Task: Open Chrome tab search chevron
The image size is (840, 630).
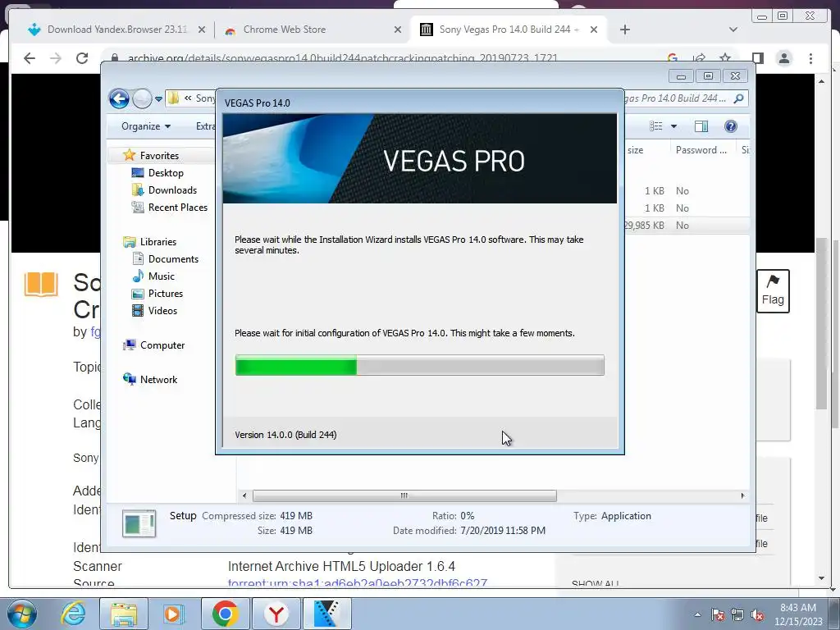Action: click(x=733, y=30)
